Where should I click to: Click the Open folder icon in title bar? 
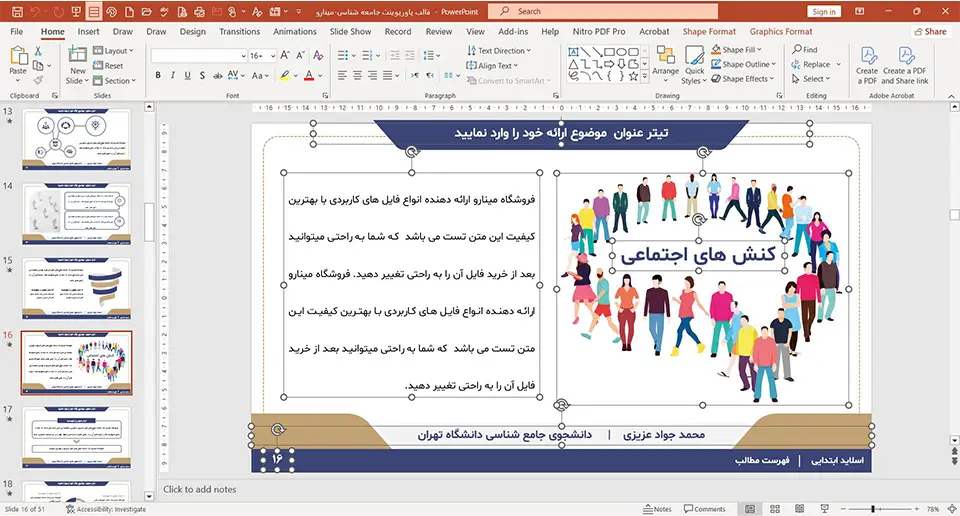(x=146, y=12)
